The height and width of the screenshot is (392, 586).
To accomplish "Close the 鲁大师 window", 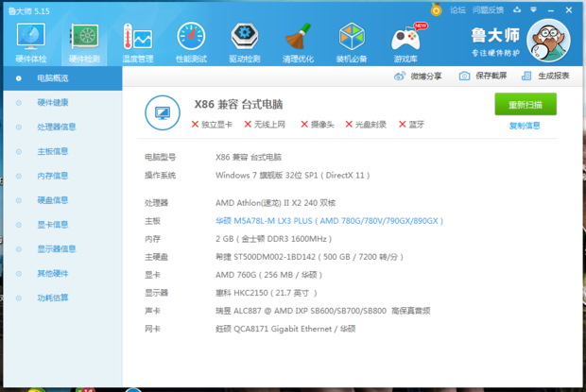I will (x=569, y=10).
